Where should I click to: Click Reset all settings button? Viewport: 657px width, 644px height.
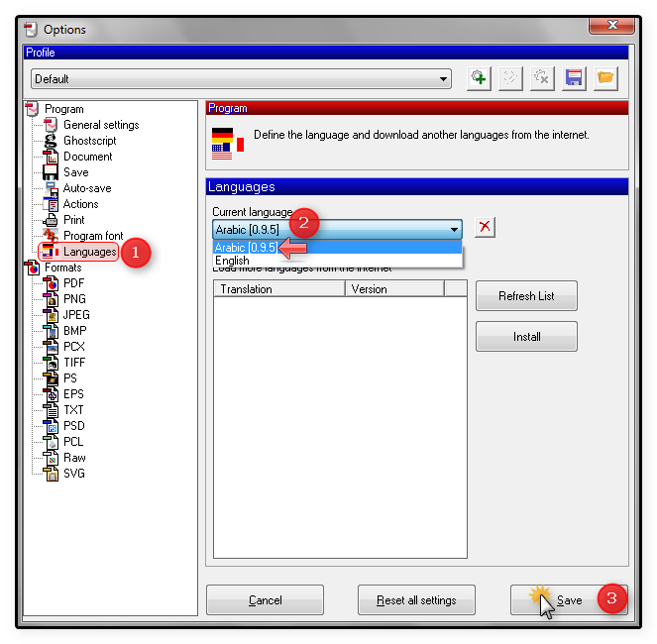click(416, 600)
